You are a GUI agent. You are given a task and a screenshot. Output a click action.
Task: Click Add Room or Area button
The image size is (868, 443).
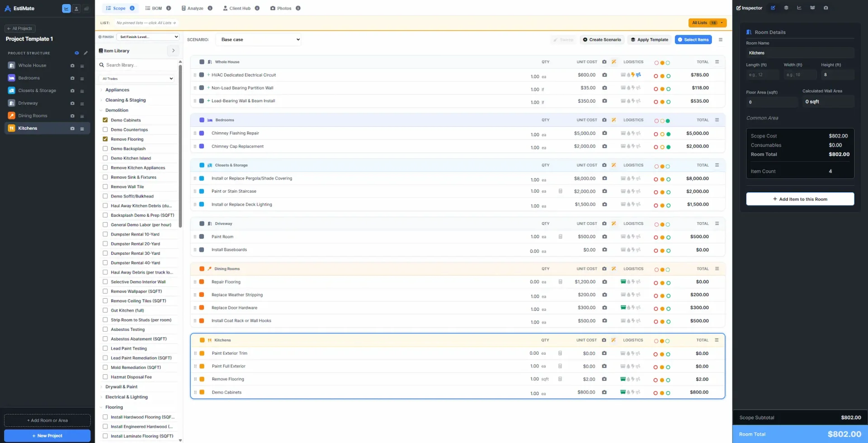[x=47, y=420]
